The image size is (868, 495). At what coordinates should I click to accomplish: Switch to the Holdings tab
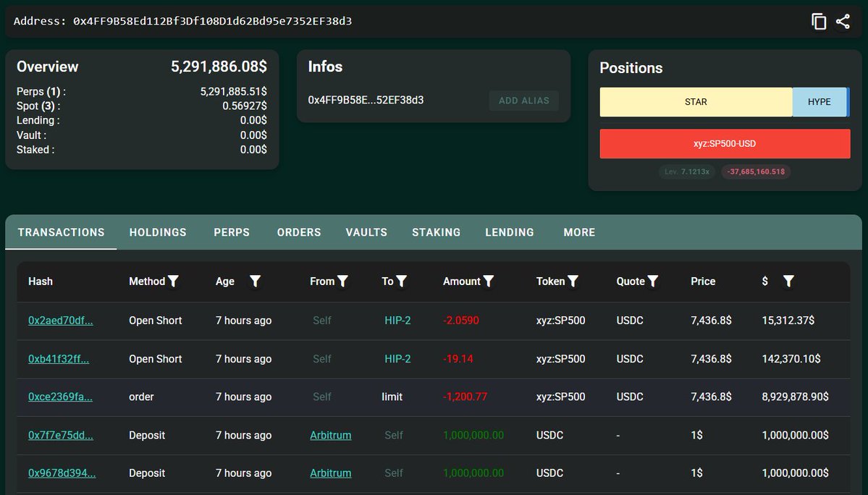tap(158, 232)
